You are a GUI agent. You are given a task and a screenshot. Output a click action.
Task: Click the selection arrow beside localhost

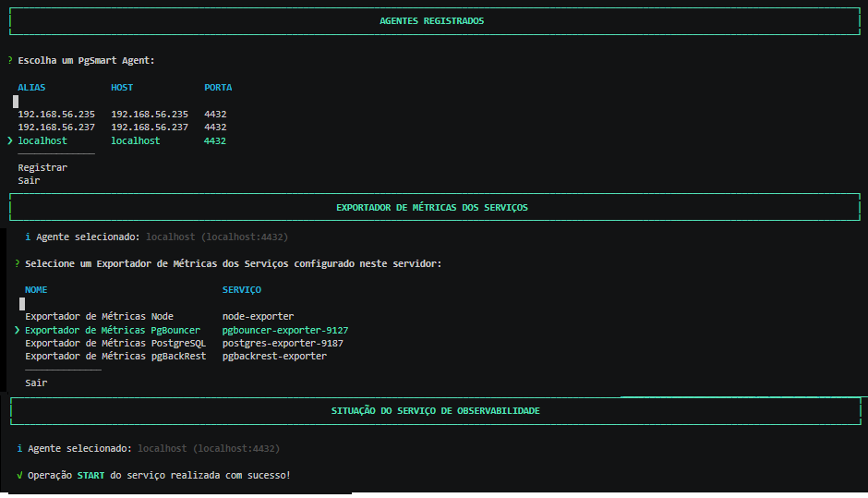(10, 140)
